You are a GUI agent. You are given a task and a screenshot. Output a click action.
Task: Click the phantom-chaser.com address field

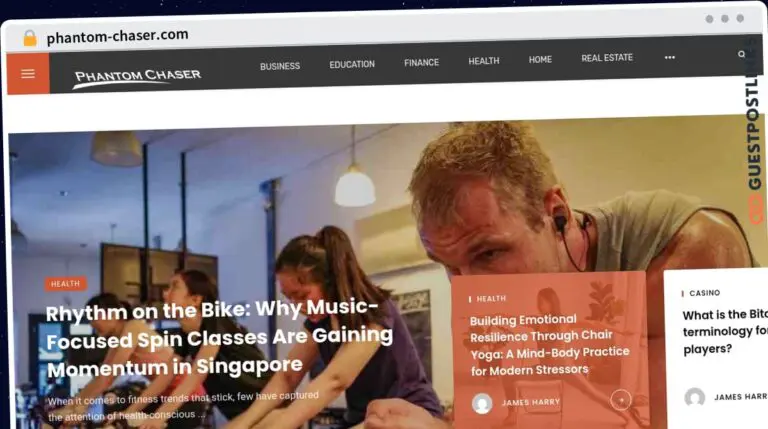pos(118,36)
